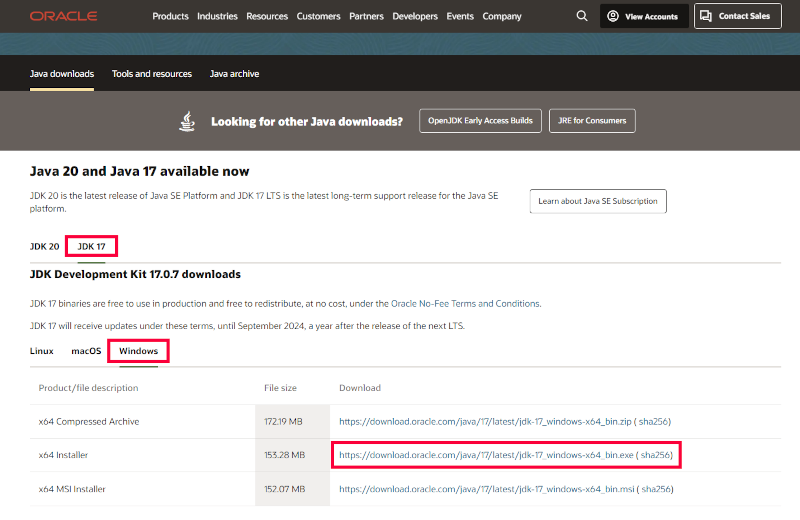
Task: Click JDK Development Kit 17.0.7 downloads heading
Action: point(135,275)
